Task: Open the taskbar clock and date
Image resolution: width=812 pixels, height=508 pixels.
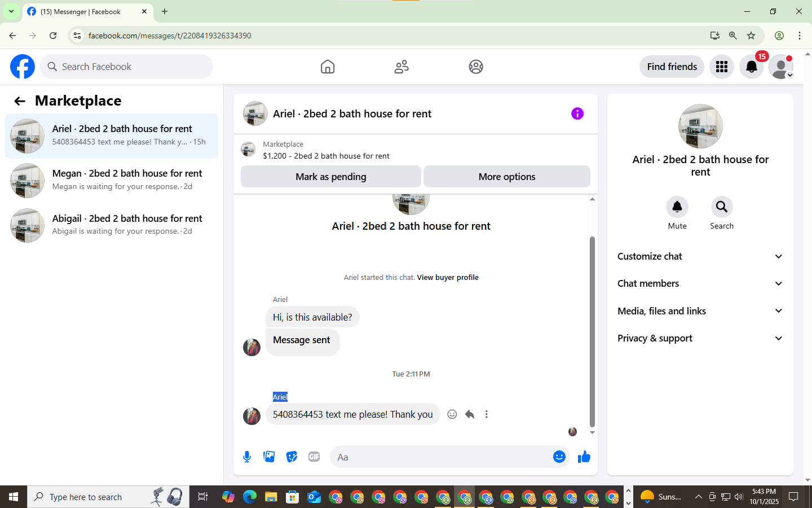Action: click(x=764, y=497)
